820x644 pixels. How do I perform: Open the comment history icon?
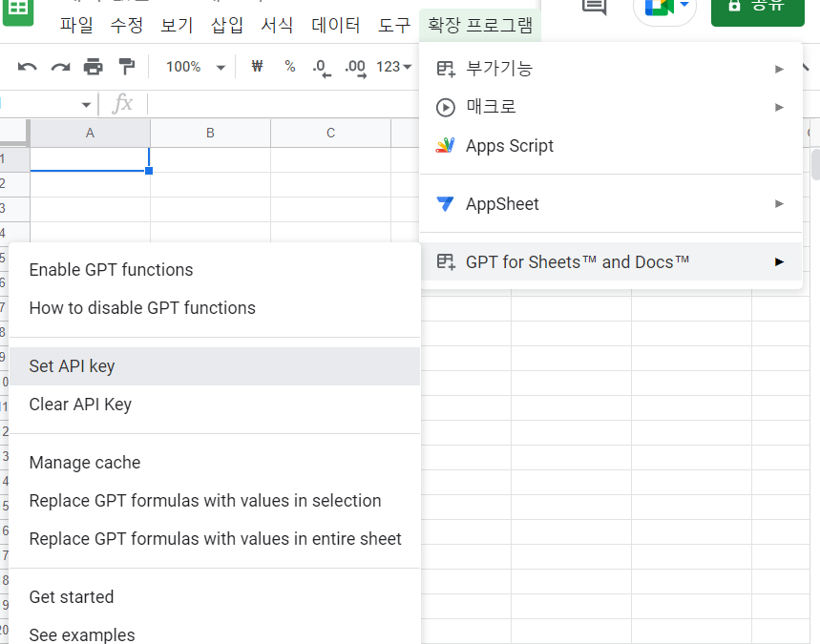click(594, 7)
